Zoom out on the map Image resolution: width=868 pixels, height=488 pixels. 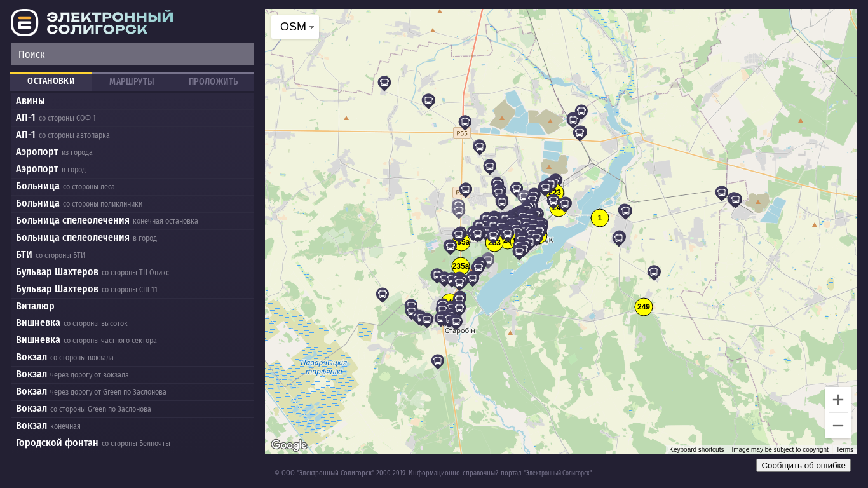click(x=837, y=426)
